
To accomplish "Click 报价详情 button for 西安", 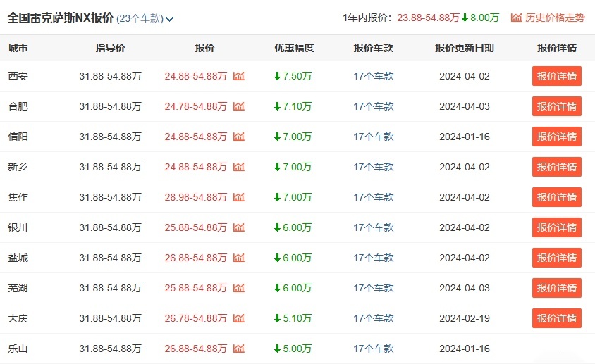I will [557, 76].
